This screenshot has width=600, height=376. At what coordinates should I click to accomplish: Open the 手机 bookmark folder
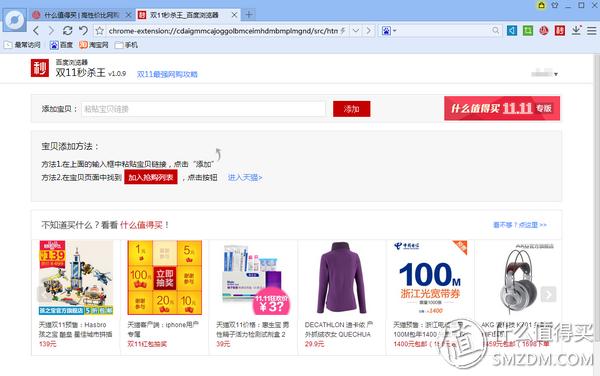(x=126, y=45)
